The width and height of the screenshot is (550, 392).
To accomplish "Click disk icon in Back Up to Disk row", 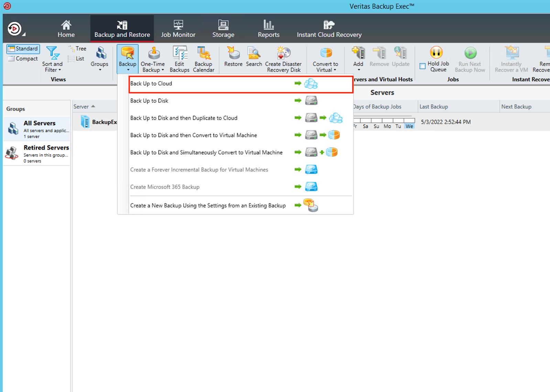I will (311, 101).
